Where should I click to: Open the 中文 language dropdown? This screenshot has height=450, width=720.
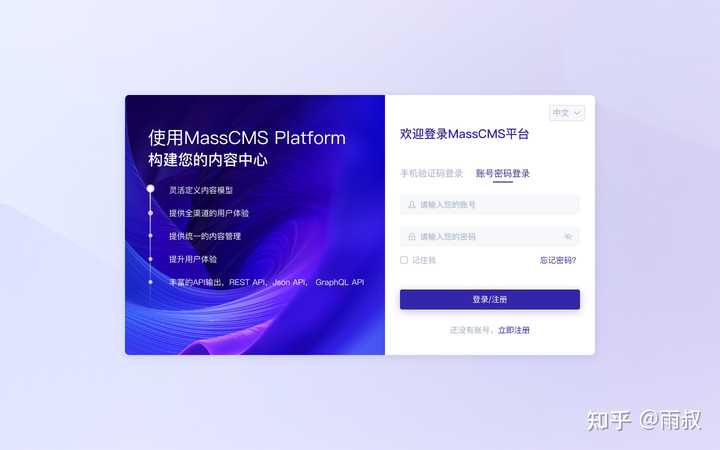(567, 112)
